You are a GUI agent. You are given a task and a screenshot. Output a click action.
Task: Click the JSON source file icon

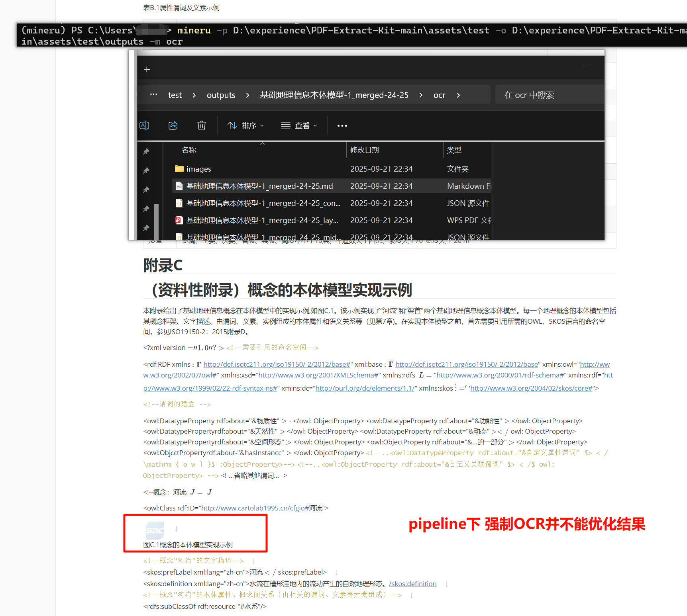coord(179,203)
